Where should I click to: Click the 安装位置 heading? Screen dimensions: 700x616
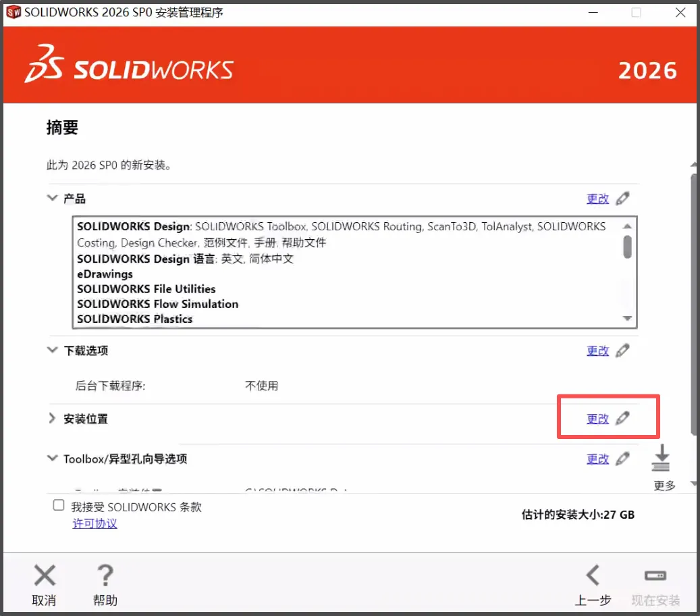86,419
